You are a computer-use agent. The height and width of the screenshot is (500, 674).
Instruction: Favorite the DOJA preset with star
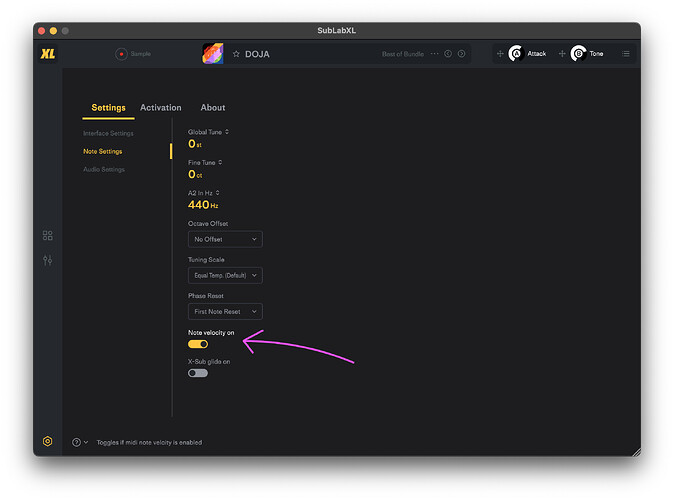236,54
